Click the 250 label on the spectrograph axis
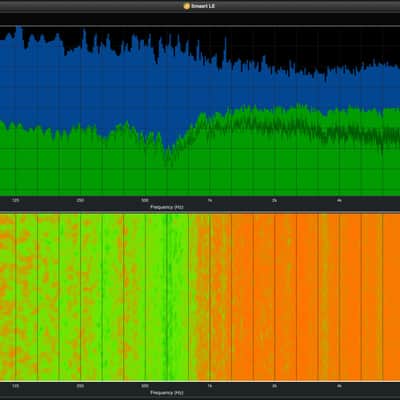Screen dimensions: 400x400 [80, 386]
